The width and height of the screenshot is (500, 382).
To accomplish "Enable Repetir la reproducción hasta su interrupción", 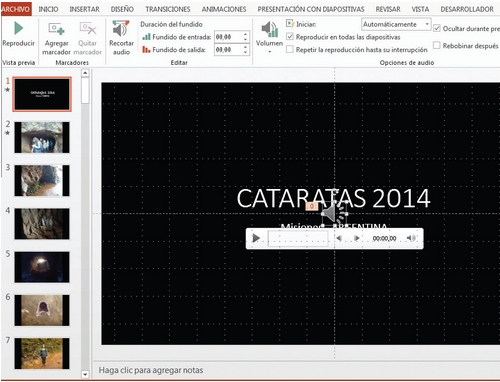I will click(x=290, y=49).
